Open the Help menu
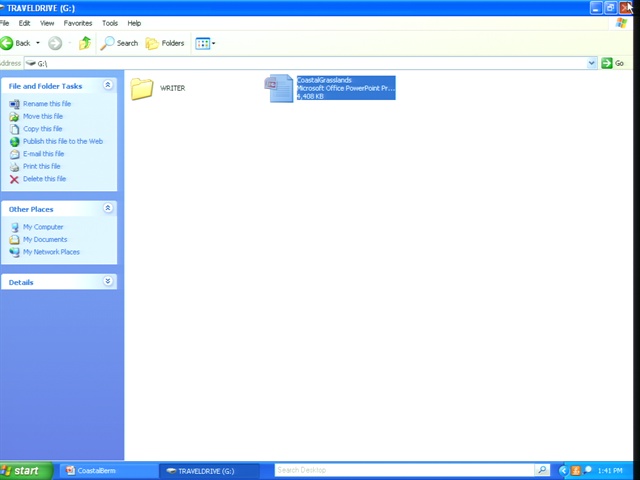This screenshot has width=640, height=480. point(134,23)
